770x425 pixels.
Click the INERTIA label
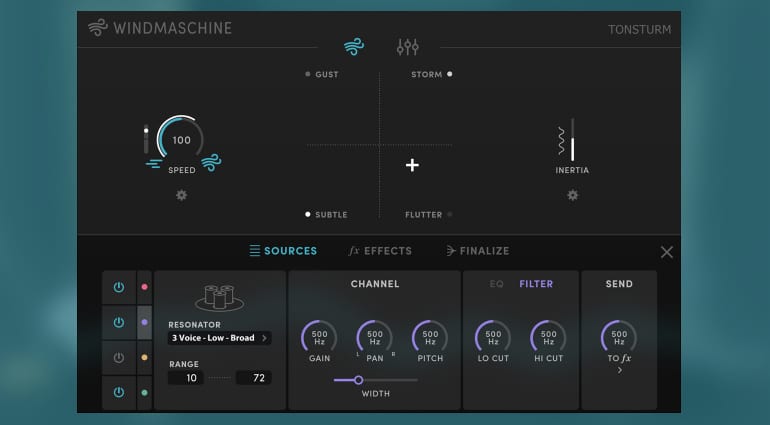572,170
